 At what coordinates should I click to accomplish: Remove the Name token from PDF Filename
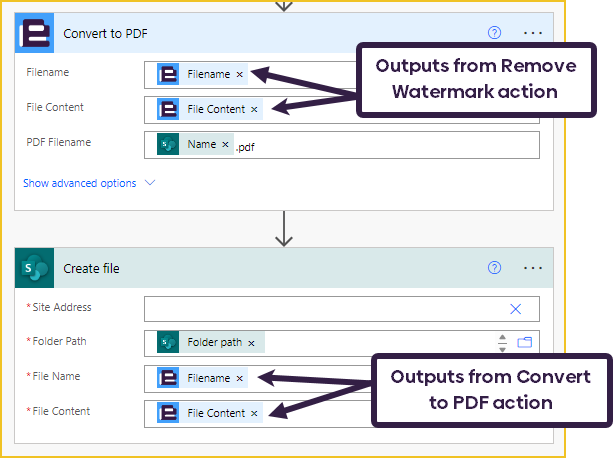[225, 144]
